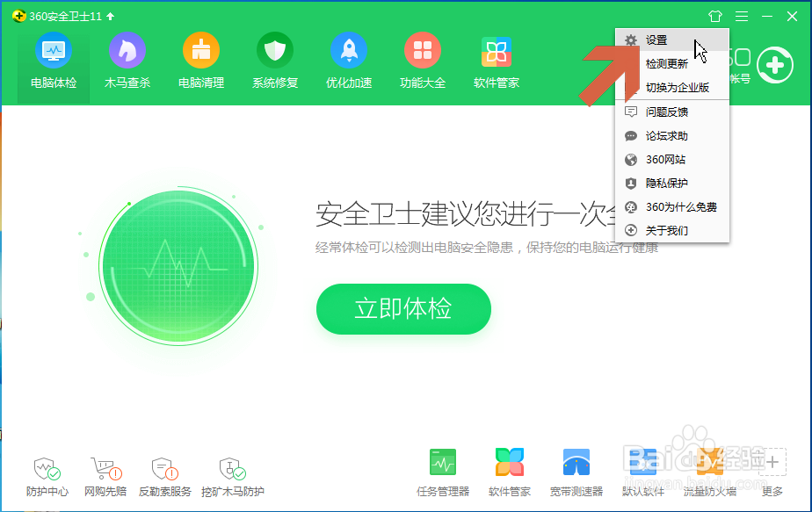Choose 切换为企业版 menu entry
This screenshot has height=512, width=812.
(x=672, y=88)
